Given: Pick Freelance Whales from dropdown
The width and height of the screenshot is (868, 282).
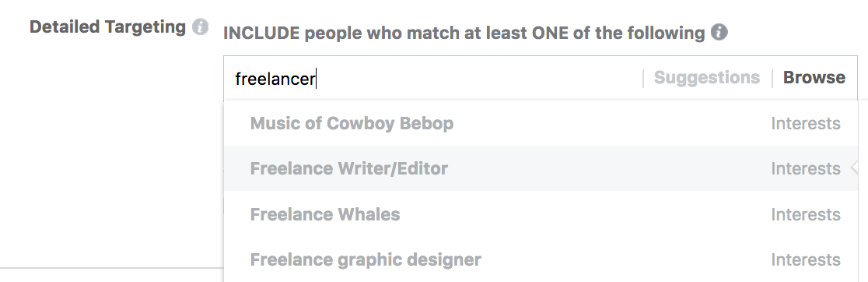Looking at the screenshot, I should tap(541, 214).
